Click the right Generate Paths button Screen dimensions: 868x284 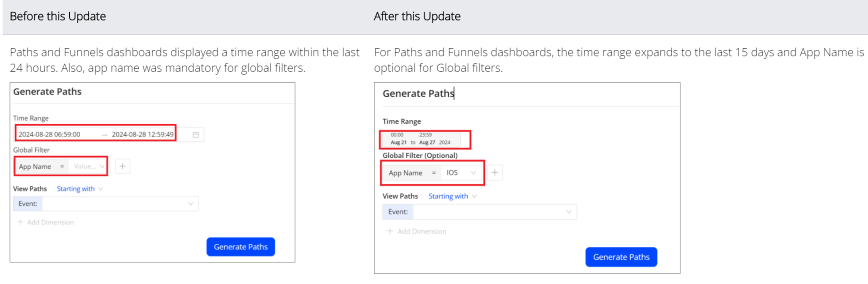point(621,257)
